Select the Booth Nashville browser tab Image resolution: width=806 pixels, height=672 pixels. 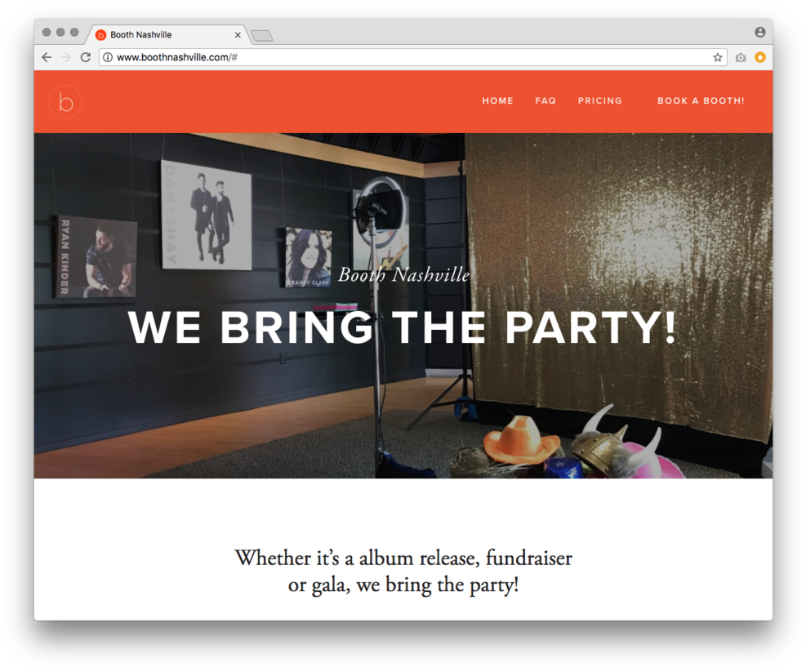[x=164, y=34]
